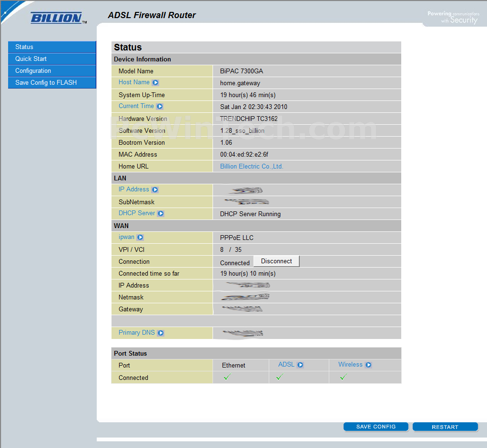The width and height of the screenshot is (487, 448).
Task: Click the arrow icon beside Primary DNS
Action: click(x=161, y=333)
